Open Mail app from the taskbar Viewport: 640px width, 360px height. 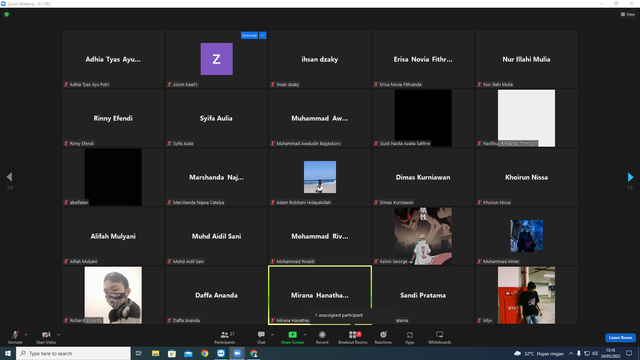(x=188, y=353)
